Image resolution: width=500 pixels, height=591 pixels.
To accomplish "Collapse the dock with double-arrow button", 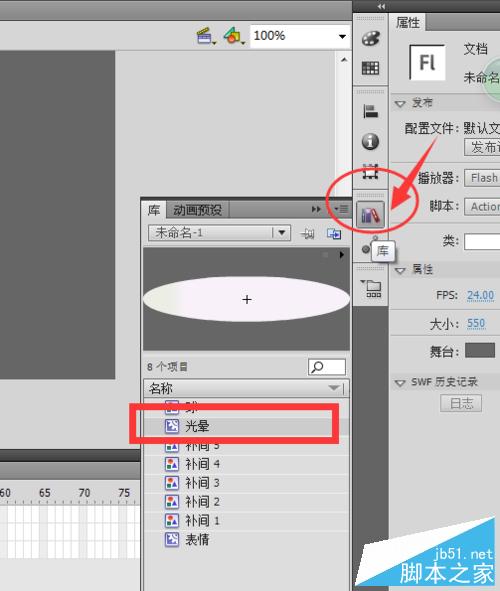I will [x=381, y=6].
